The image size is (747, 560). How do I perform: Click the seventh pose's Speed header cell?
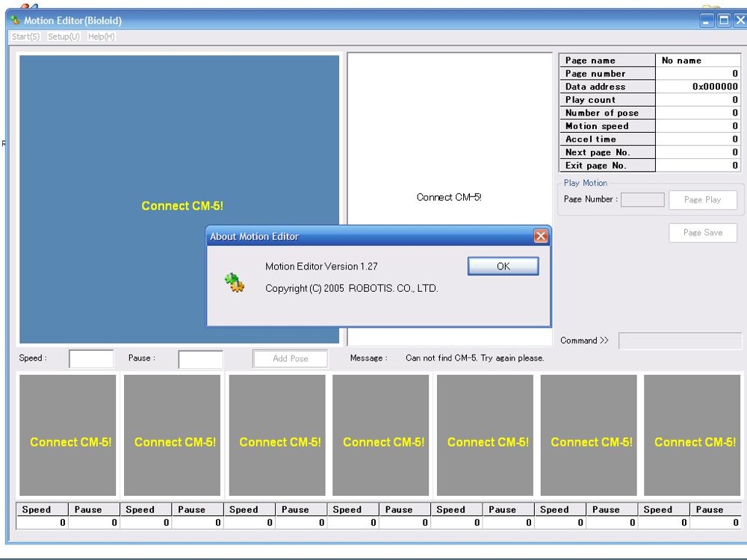pos(663,509)
